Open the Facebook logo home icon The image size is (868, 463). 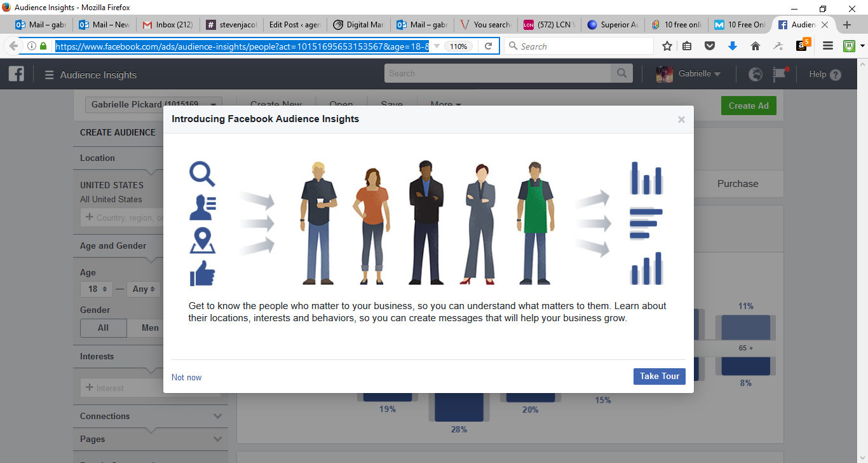point(17,74)
